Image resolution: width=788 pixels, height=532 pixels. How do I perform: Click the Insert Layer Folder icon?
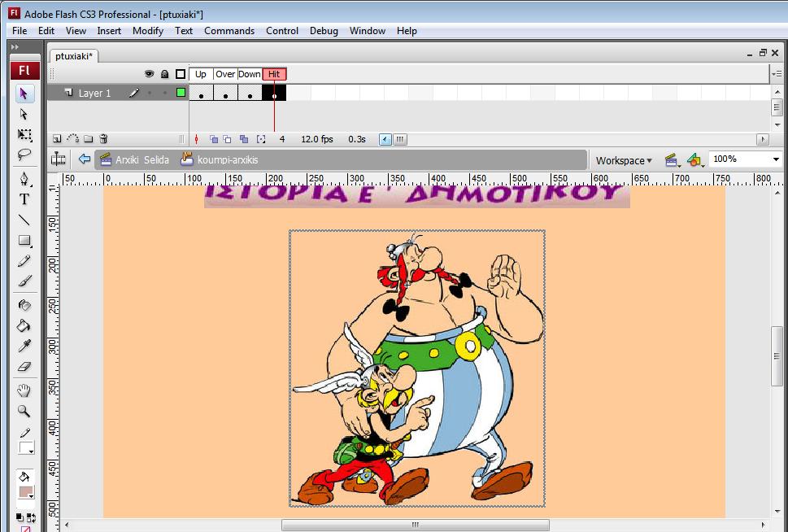(x=89, y=139)
